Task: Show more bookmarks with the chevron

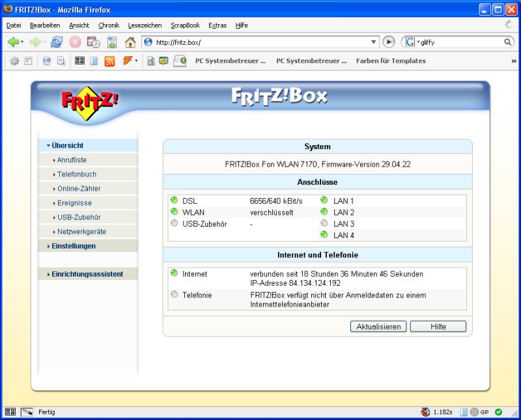Action: (514, 61)
